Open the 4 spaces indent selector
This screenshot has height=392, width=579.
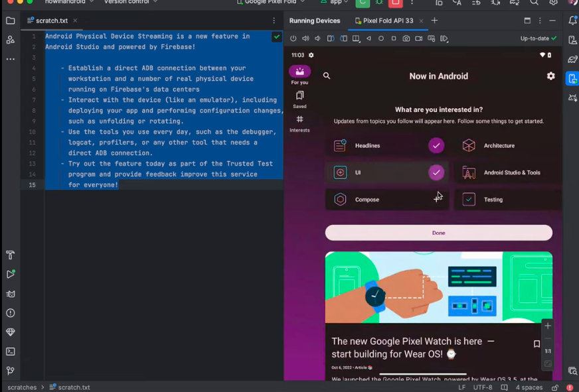click(x=529, y=387)
